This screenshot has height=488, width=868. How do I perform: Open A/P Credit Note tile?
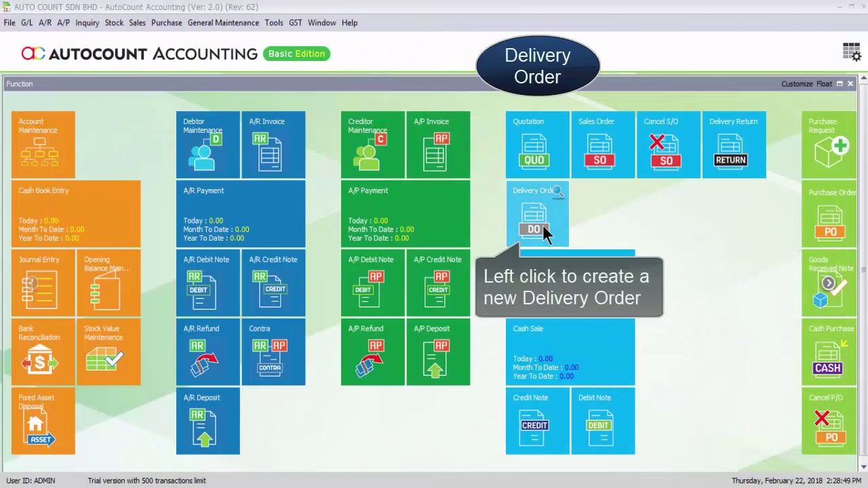[438, 283]
